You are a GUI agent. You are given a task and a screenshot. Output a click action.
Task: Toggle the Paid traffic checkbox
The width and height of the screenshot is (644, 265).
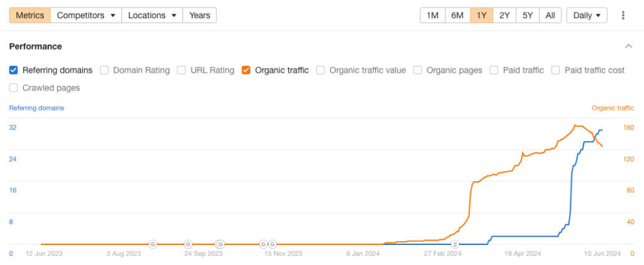pyautogui.click(x=494, y=70)
